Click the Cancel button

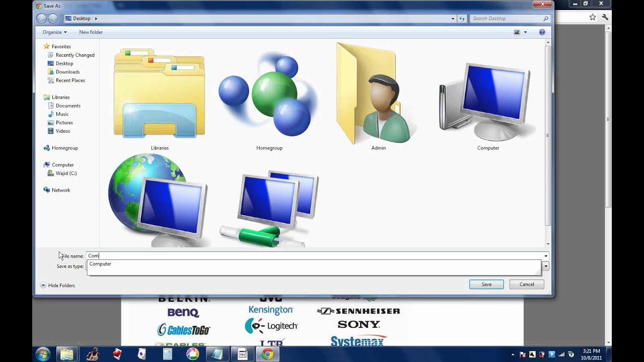527,285
